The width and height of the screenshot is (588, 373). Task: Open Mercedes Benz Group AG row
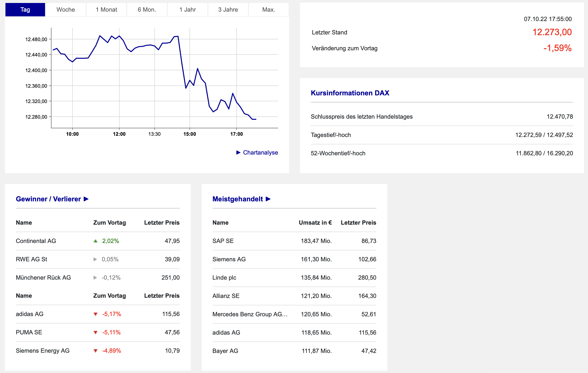(x=249, y=314)
